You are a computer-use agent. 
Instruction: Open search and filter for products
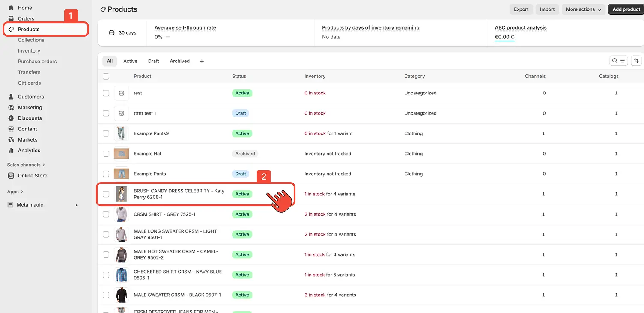(x=618, y=61)
